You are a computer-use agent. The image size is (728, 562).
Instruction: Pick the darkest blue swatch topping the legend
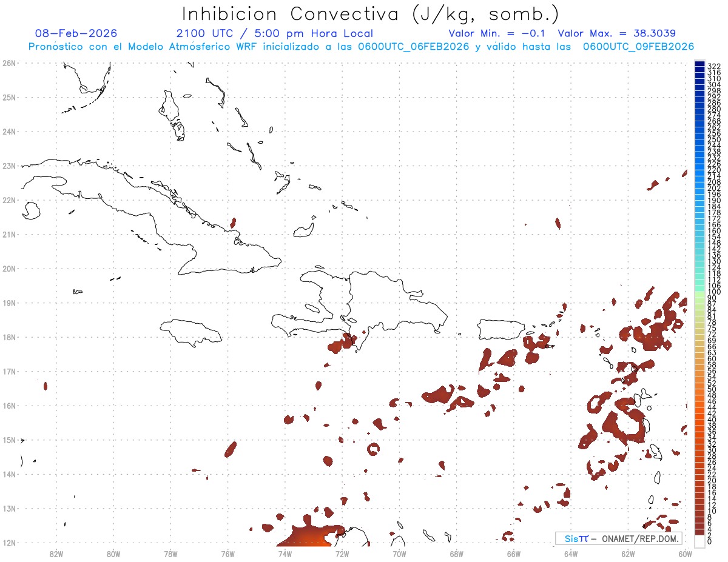(x=700, y=64)
